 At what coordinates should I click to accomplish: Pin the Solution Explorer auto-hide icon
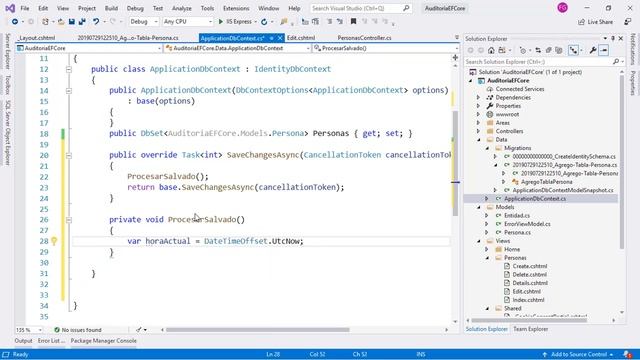613,38
